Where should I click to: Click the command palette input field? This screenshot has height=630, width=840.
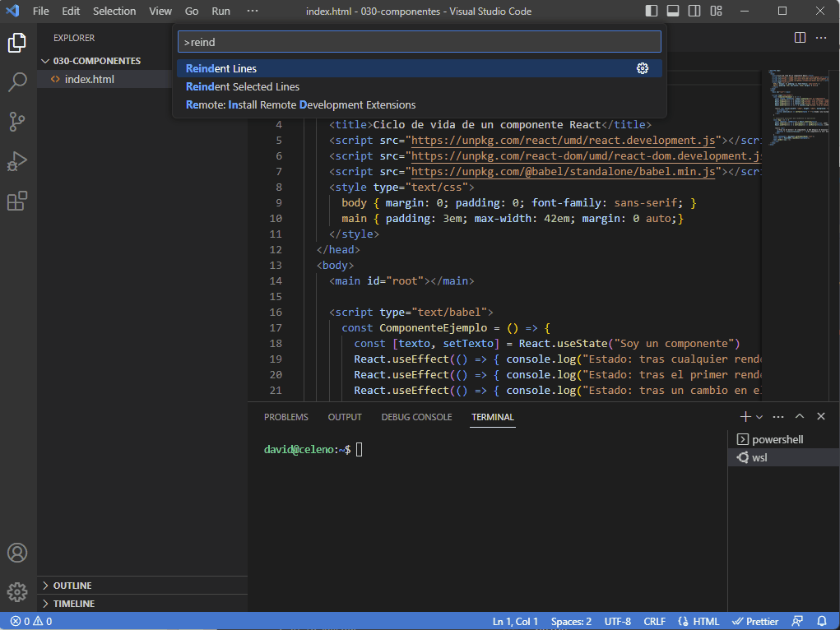click(x=420, y=42)
